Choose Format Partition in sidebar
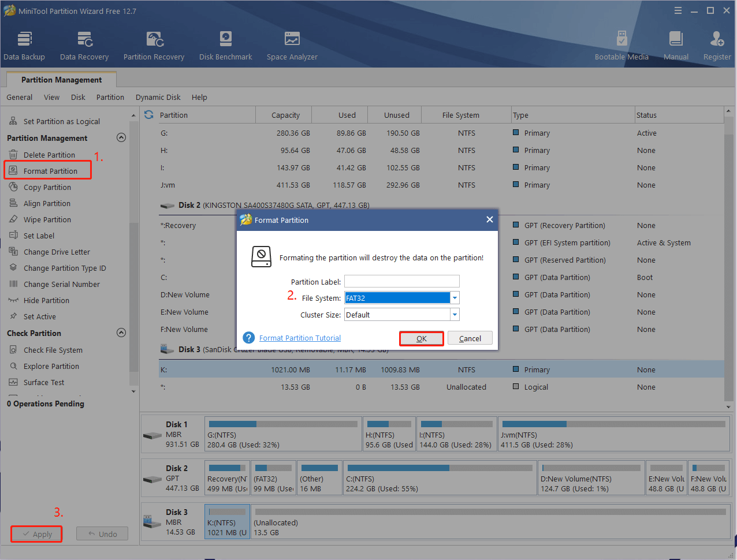Screen dimensions: 737x560 point(50,171)
